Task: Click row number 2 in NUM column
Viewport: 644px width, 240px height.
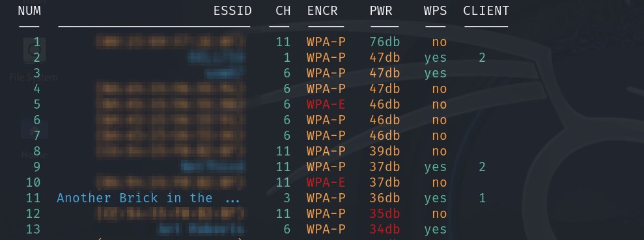Action: coord(37,58)
